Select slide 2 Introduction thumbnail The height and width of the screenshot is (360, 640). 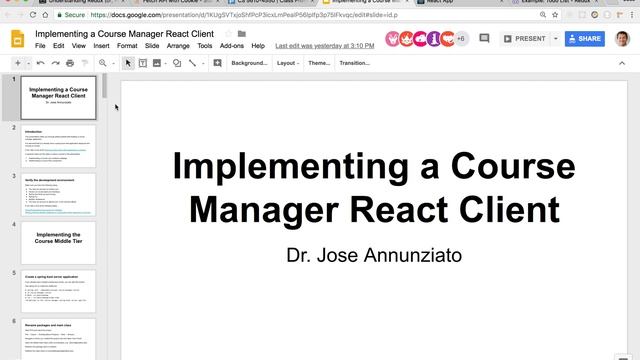click(x=58, y=146)
